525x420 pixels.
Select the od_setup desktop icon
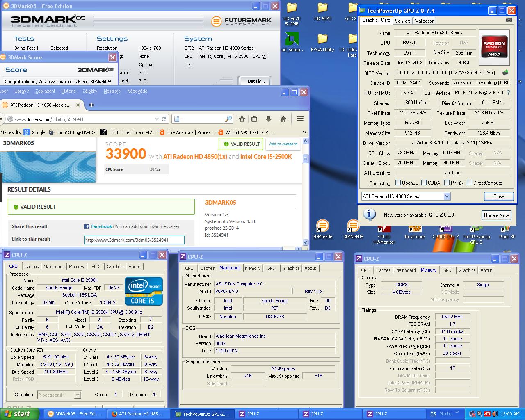point(292,43)
